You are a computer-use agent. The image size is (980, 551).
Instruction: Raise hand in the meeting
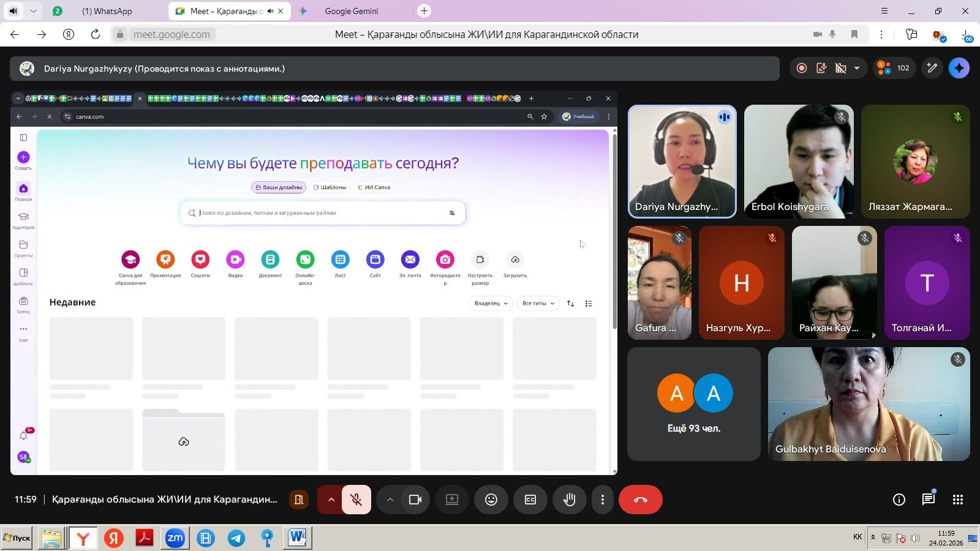[x=570, y=500]
